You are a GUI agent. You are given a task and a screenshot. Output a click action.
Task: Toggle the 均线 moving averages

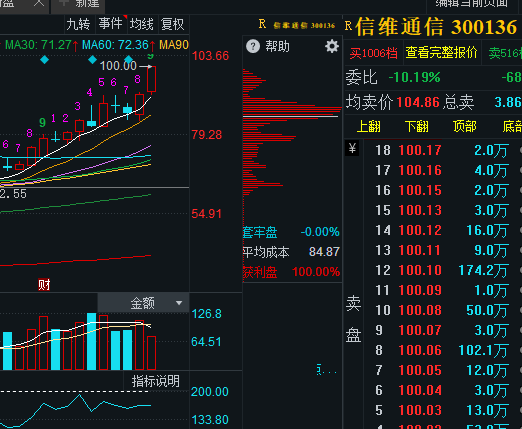142,24
